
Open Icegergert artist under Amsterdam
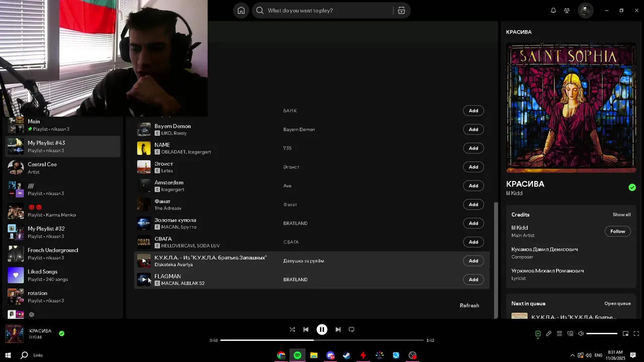[173, 190]
